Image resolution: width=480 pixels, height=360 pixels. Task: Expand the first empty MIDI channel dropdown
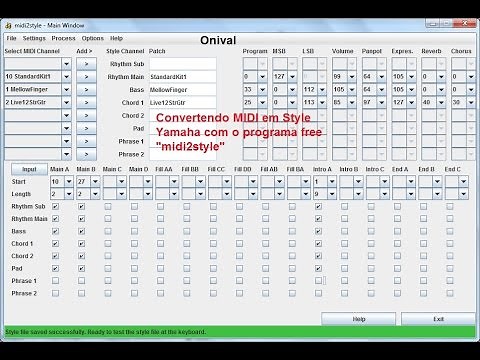pyautogui.click(x=66, y=64)
